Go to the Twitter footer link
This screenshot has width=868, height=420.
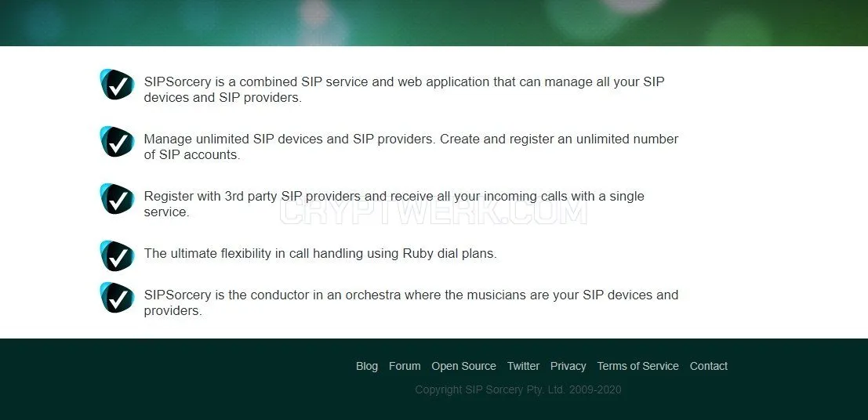523,366
